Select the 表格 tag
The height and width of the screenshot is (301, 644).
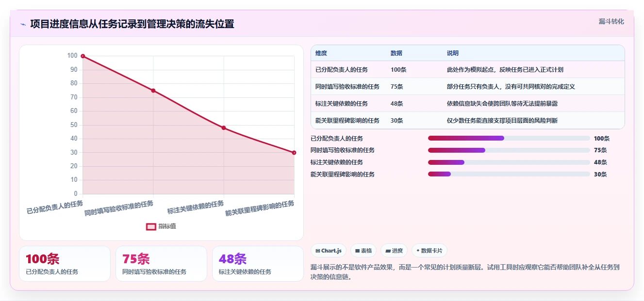pyautogui.click(x=363, y=251)
